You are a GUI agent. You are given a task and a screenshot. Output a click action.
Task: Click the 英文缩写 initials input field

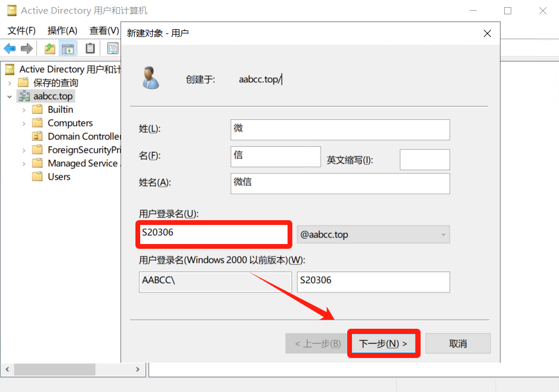424,160
